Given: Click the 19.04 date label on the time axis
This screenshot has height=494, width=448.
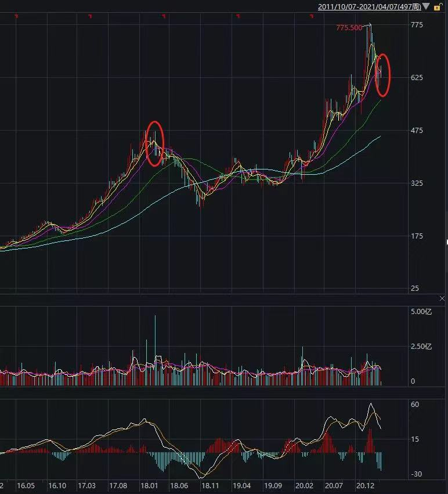Looking at the screenshot, I should coord(241,485).
